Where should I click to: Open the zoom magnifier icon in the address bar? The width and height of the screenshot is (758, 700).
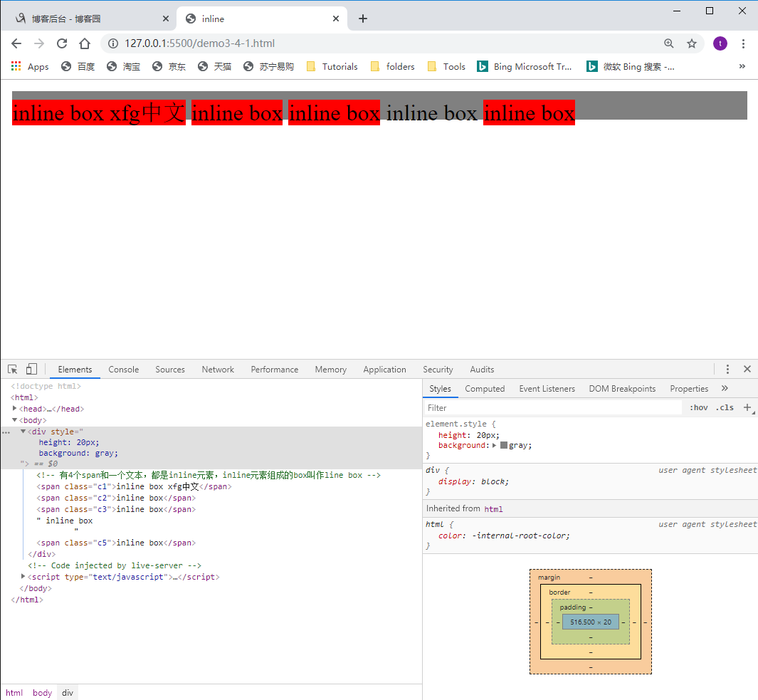(x=669, y=43)
